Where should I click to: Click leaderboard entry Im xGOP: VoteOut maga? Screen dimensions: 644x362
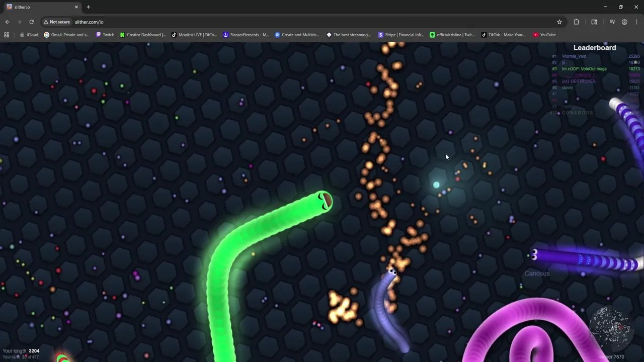[584, 69]
